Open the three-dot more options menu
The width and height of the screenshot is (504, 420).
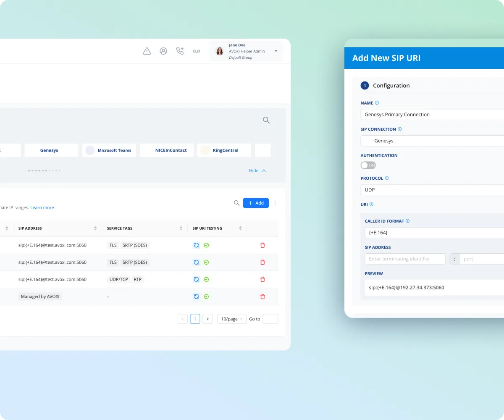pyautogui.click(x=275, y=203)
